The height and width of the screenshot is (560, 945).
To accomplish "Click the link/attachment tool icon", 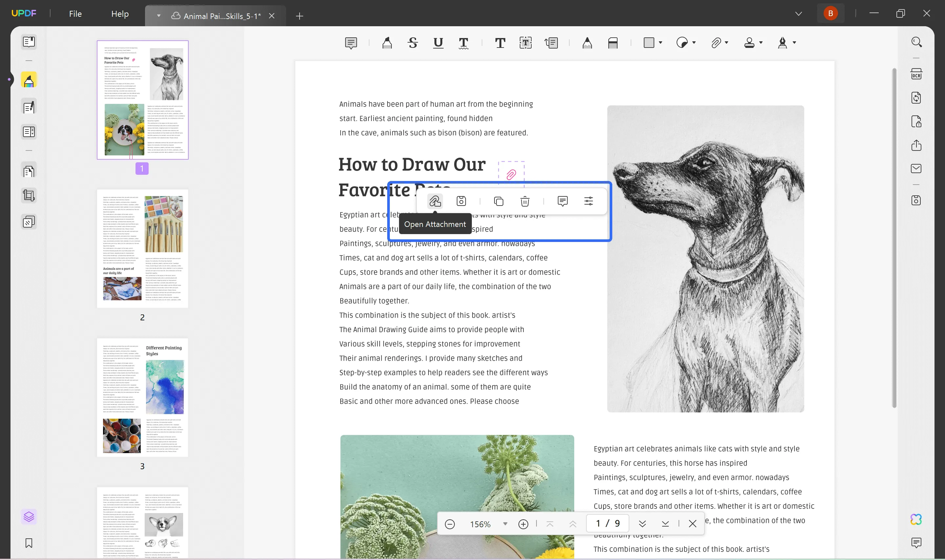I will tap(715, 42).
